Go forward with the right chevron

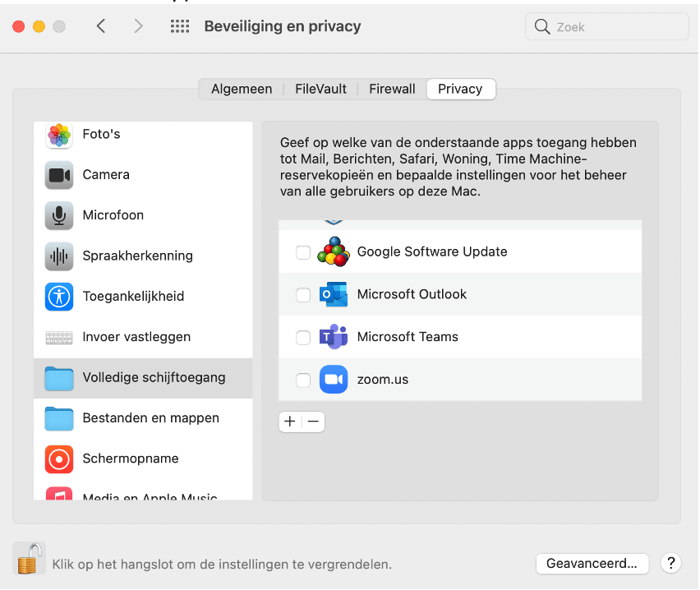[138, 26]
